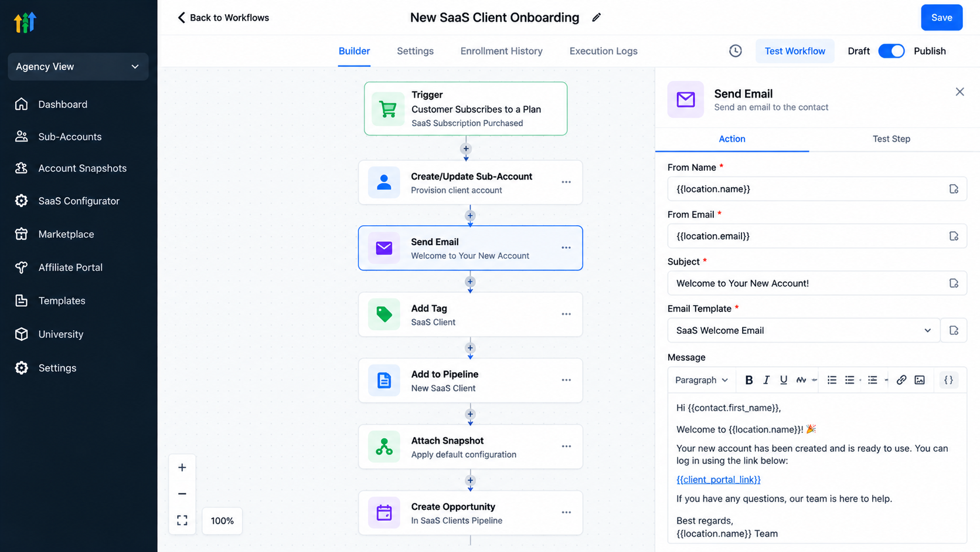
Task: Click the pencil icon to rename workflow
Action: tap(596, 18)
